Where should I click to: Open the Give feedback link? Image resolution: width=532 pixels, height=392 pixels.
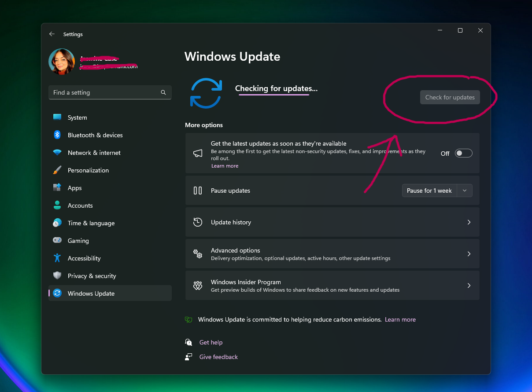(218, 357)
